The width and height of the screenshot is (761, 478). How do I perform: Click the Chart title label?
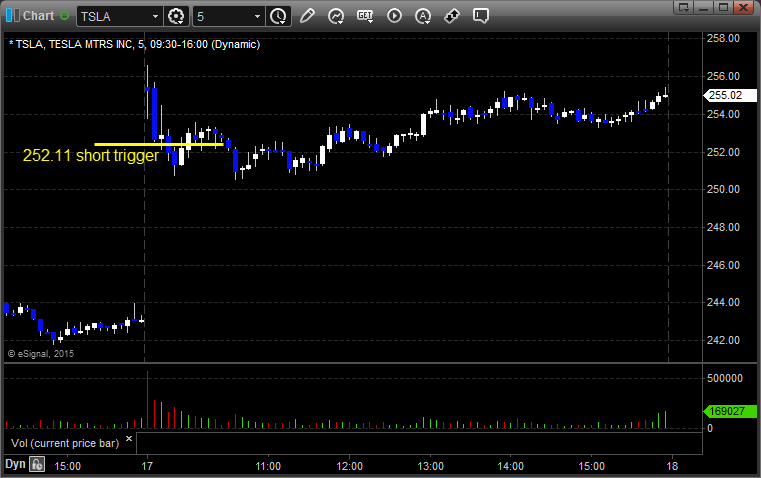point(38,16)
